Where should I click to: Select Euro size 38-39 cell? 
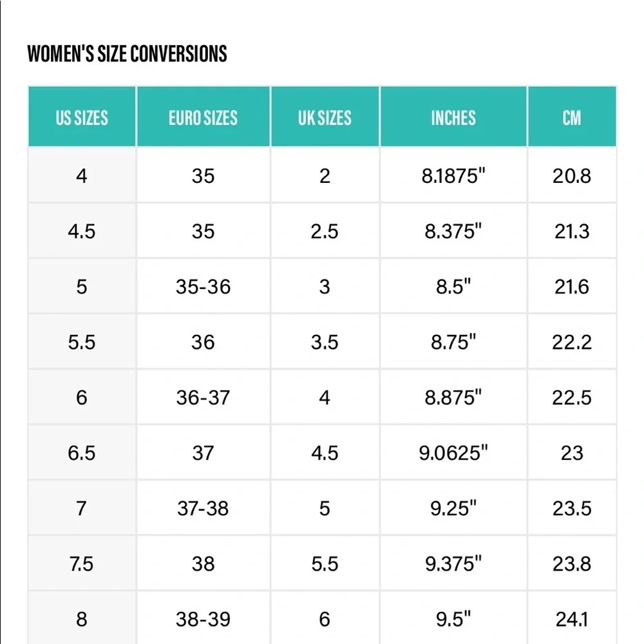(x=204, y=619)
